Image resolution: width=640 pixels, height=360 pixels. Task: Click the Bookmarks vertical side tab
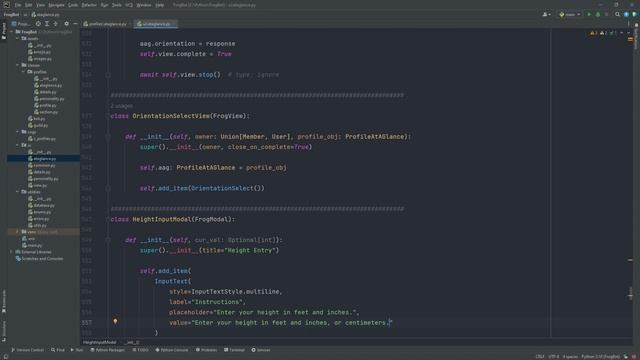tap(4, 301)
